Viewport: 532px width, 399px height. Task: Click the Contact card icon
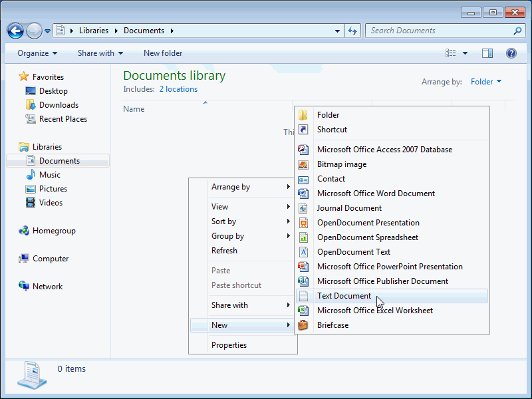tap(303, 179)
